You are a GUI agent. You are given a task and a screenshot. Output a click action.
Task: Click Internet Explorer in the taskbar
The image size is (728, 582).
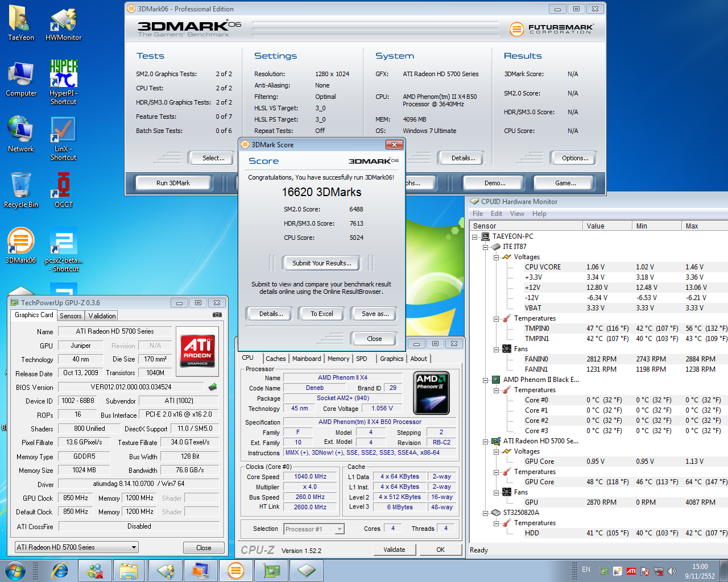click(60, 571)
